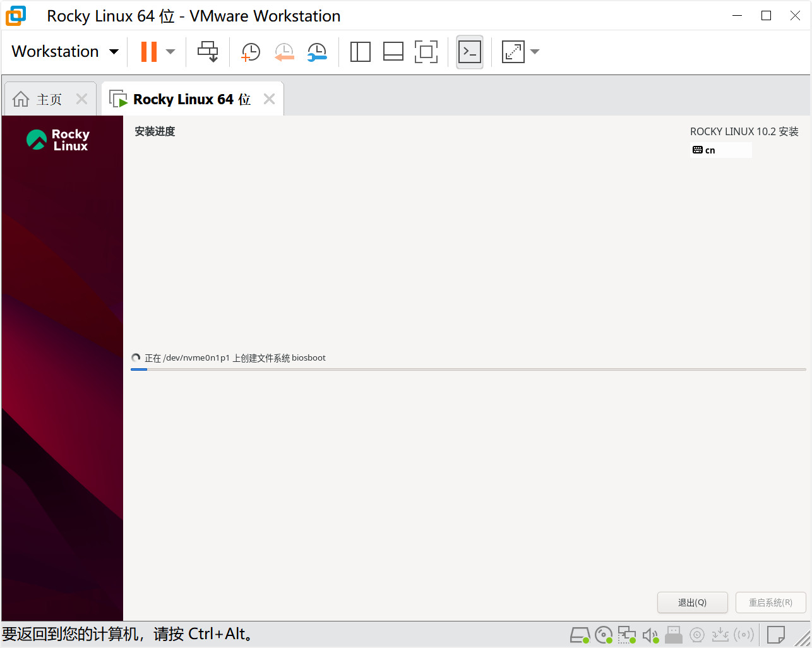Pause the virtual machine
Viewport: 812px width, 648px height.
click(x=149, y=52)
